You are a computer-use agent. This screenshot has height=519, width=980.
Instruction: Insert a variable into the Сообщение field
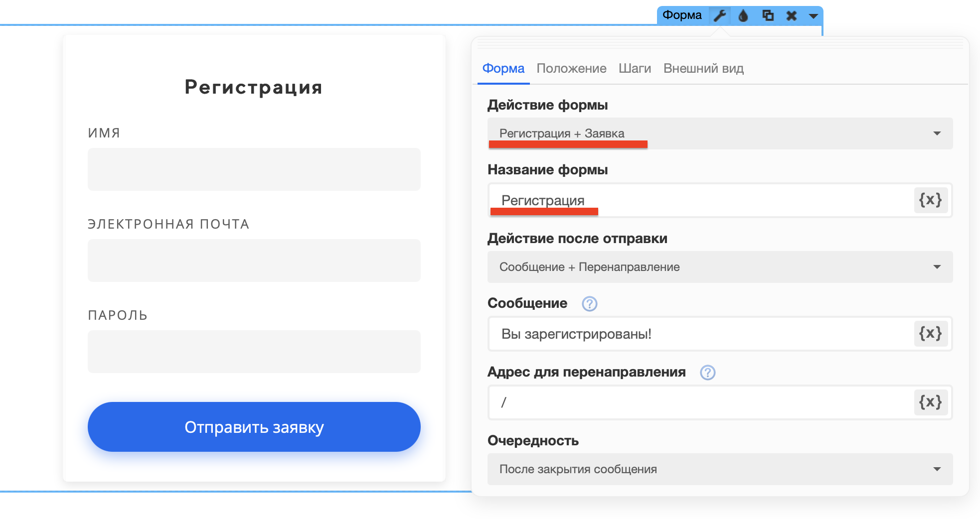(x=931, y=334)
